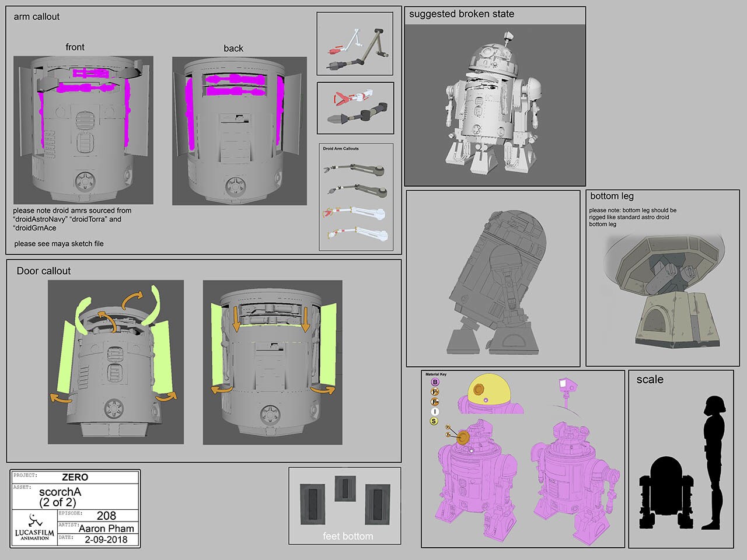The height and width of the screenshot is (560, 747).
Task: Select the front arm callout render
Action: pyautogui.click(x=83, y=130)
